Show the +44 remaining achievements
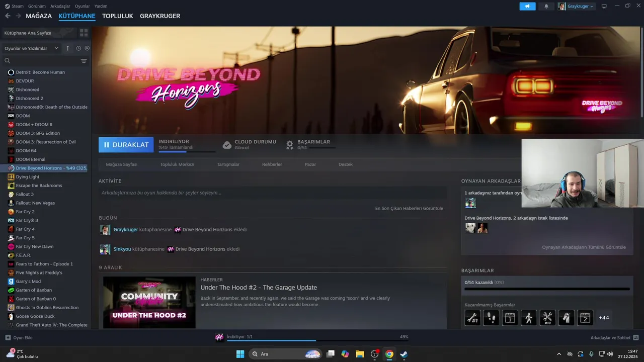The height and width of the screenshot is (362, 644). click(604, 318)
